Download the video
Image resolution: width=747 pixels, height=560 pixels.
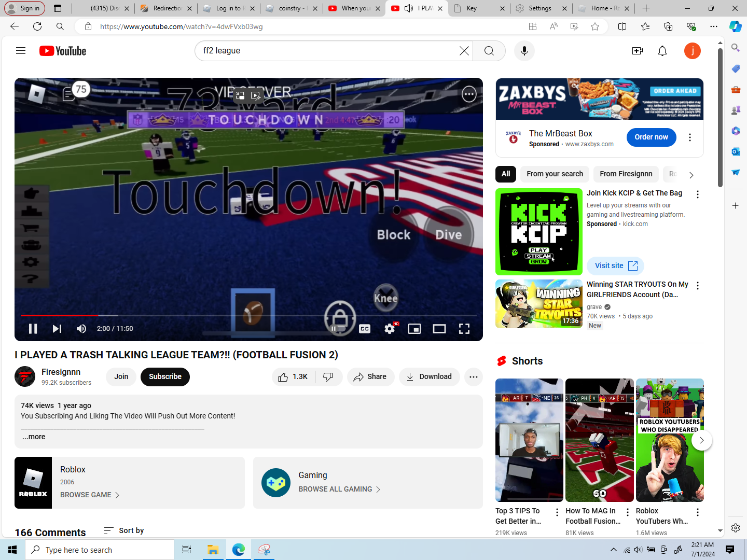[x=429, y=377]
